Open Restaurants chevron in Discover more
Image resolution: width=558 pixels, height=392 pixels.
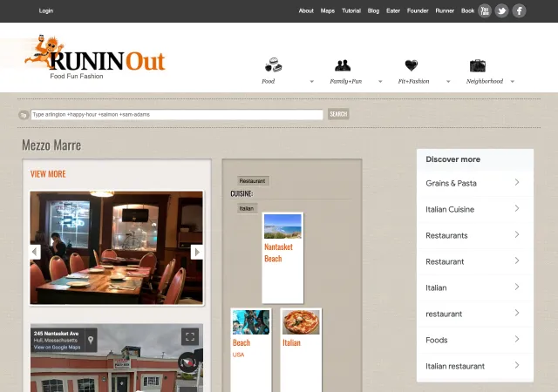tap(517, 234)
